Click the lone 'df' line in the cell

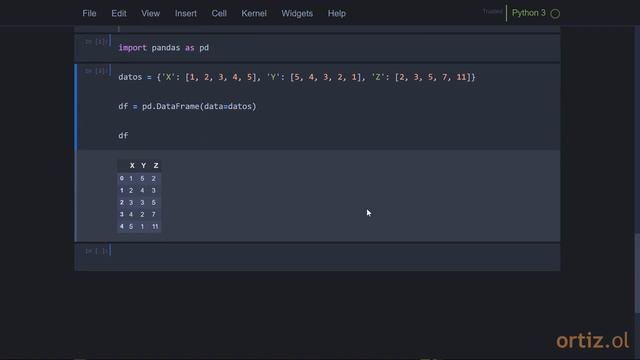tap(123, 136)
